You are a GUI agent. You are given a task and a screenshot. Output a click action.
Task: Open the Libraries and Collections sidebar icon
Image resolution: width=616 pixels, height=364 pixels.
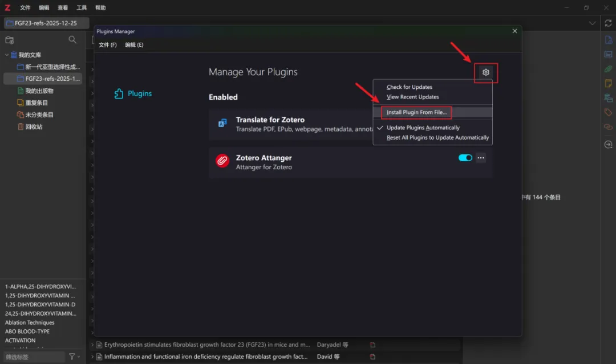tap(608, 97)
